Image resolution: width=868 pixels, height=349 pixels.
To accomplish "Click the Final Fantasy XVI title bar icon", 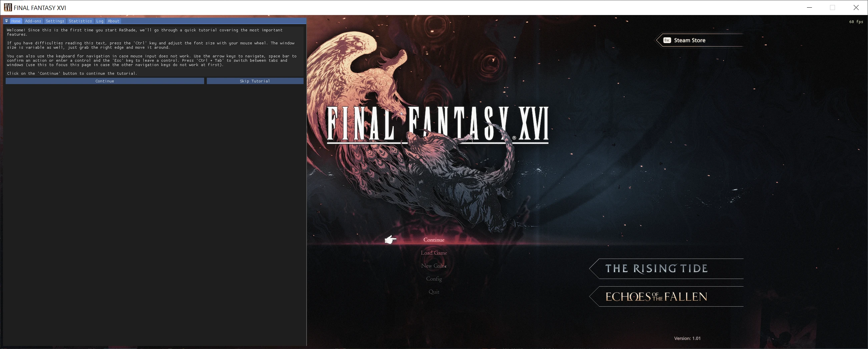I will [7, 7].
